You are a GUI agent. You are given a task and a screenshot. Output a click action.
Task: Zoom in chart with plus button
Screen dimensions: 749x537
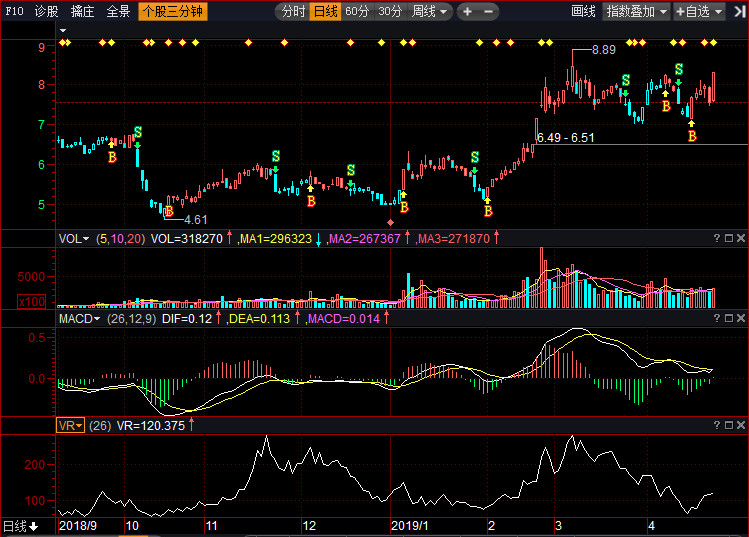point(467,11)
